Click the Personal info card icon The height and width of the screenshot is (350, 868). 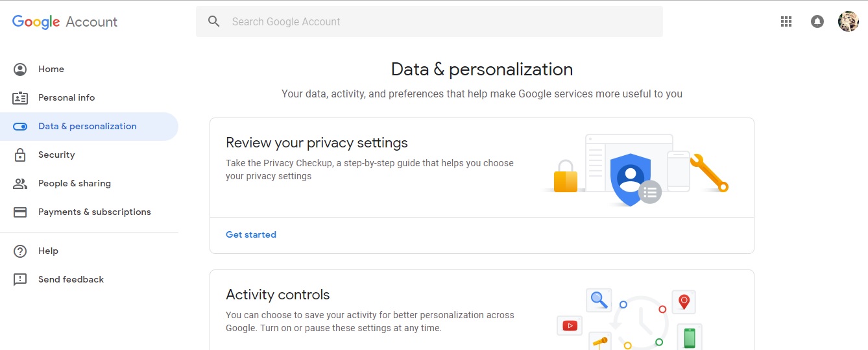[20, 98]
